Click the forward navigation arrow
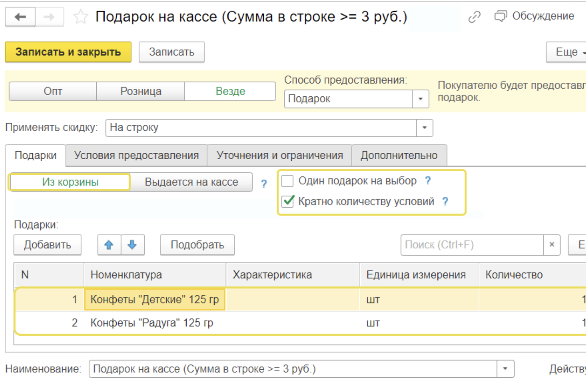Viewport: 588px width, 382px height. (x=49, y=17)
